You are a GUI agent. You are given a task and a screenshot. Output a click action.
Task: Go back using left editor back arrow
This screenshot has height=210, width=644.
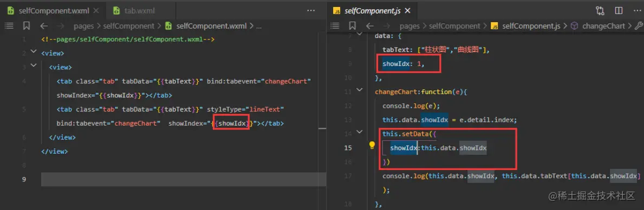coord(44,26)
